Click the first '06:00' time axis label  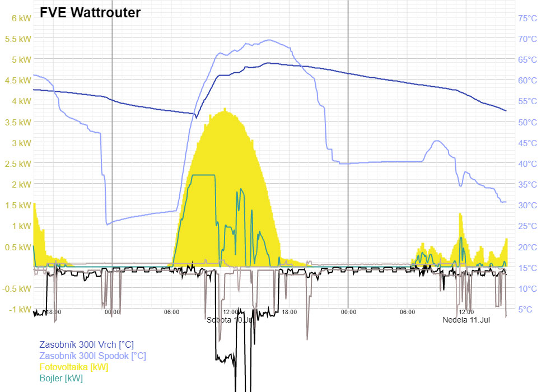[x=171, y=312]
